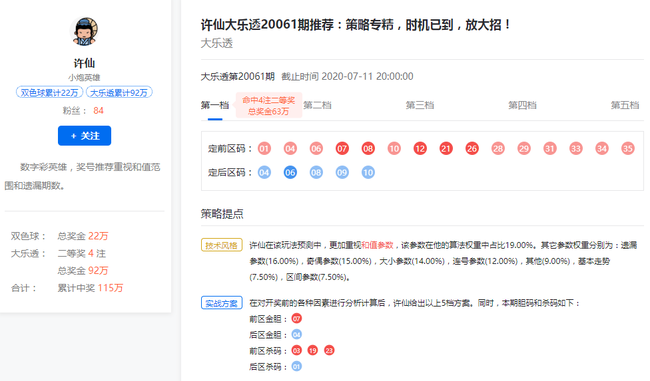Open the 第四档 tab
The image size is (650, 381).
click(x=522, y=105)
